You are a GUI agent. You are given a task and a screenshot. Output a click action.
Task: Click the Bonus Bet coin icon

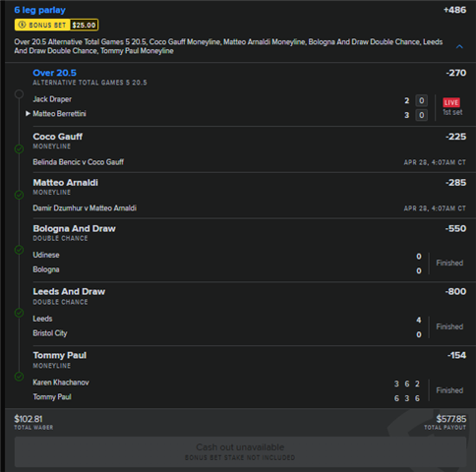point(22,25)
